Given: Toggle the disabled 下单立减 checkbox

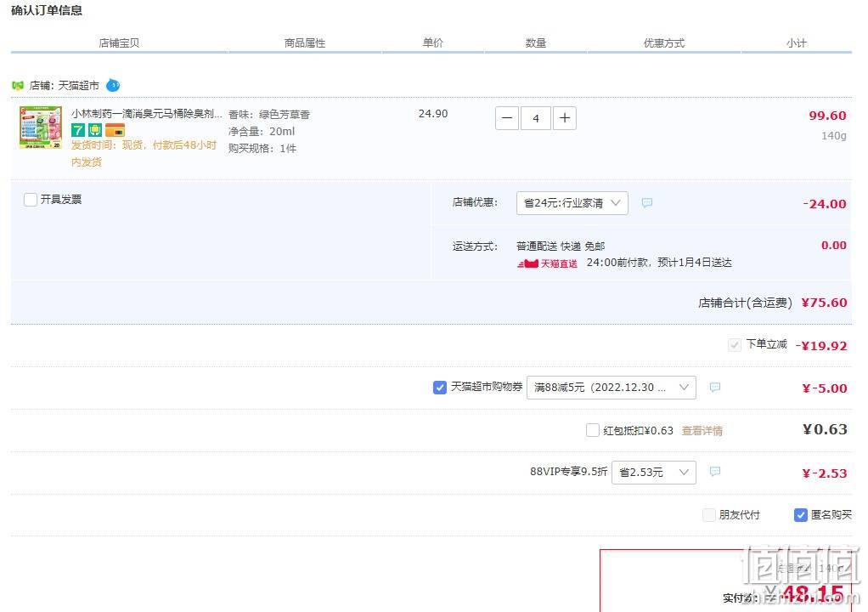Looking at the screenshot, I should coord(734,345).
